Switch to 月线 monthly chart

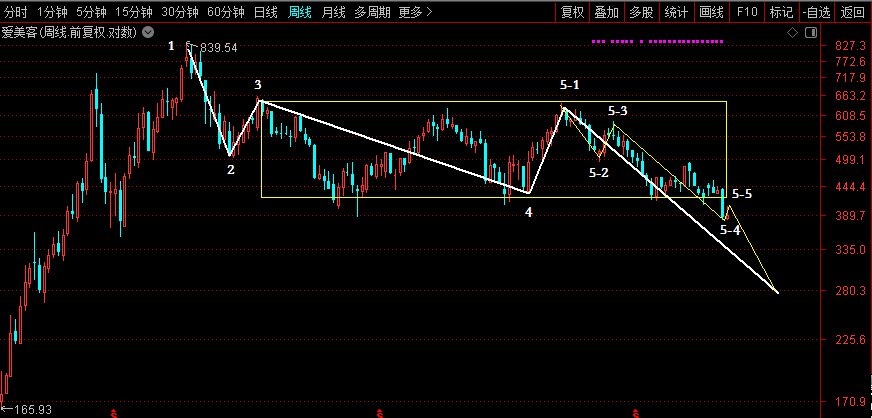(x=333, y=12)
